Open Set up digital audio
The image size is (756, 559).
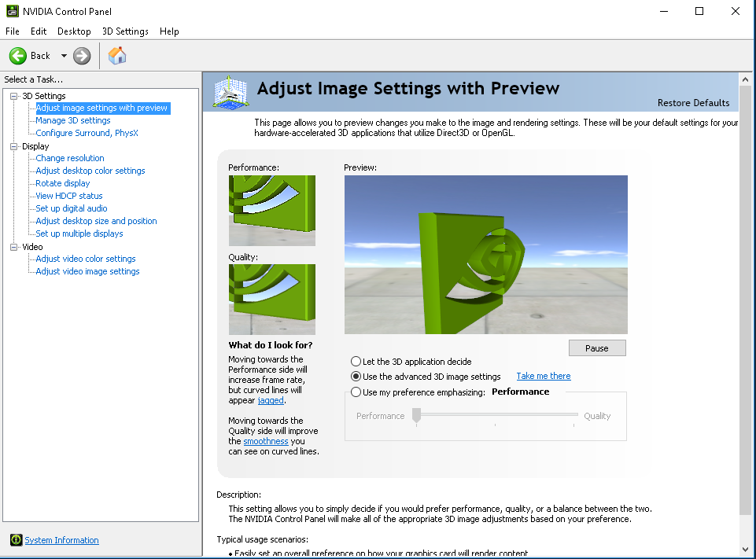[x=72, y=208]
